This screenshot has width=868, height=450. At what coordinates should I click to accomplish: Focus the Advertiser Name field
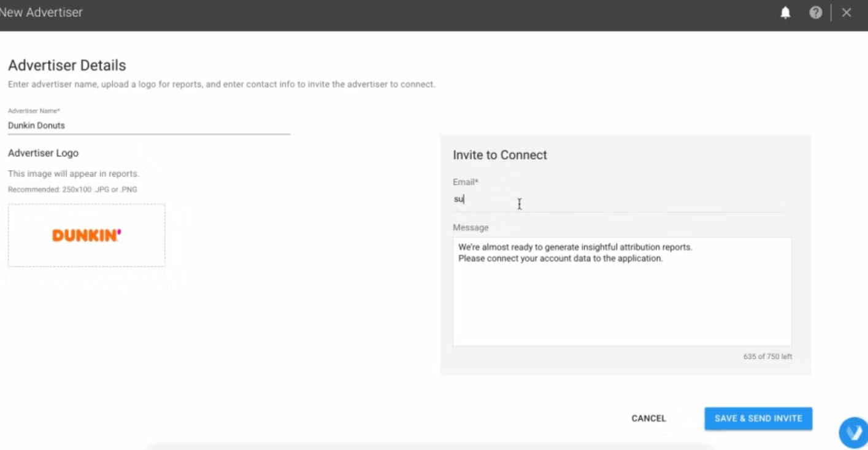pos(148,125)
